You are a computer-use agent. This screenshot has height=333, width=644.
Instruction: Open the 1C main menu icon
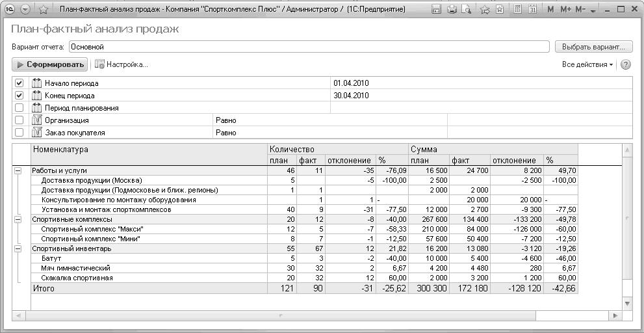tap(10, 9)
